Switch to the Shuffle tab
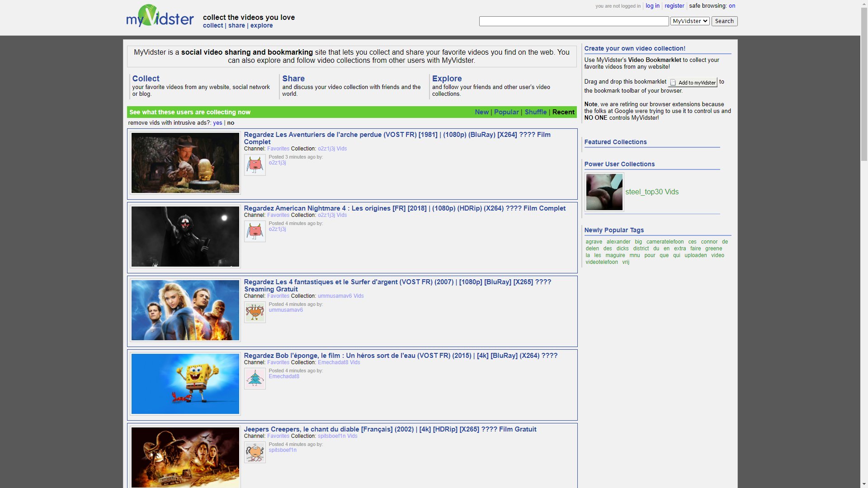This screenshot has height=488, width=868. [x=536, y=112]
